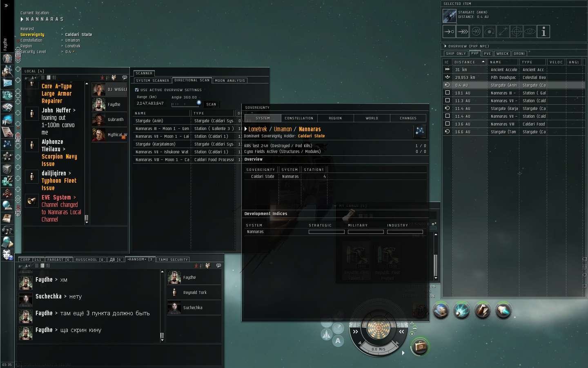Viewport: 588px width, 368px height.
Task: Open the Constellation tab in Sovereignty
Action: click(299, 118)
